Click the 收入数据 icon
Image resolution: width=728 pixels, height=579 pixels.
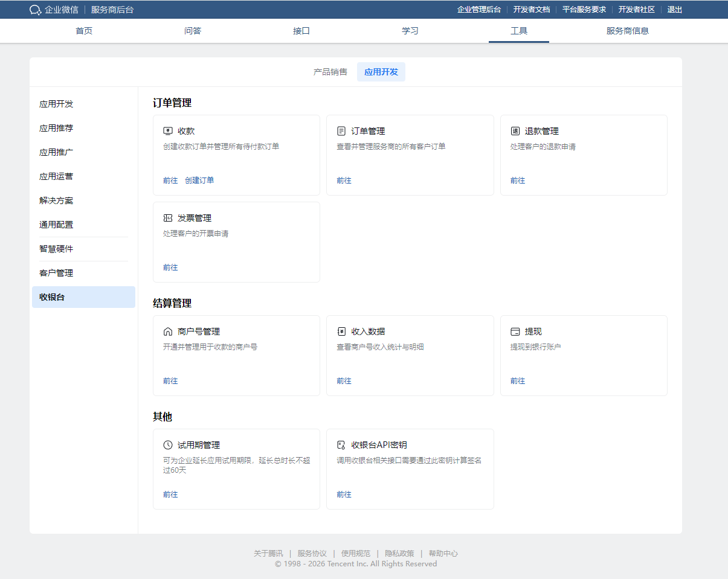(341, 331)
